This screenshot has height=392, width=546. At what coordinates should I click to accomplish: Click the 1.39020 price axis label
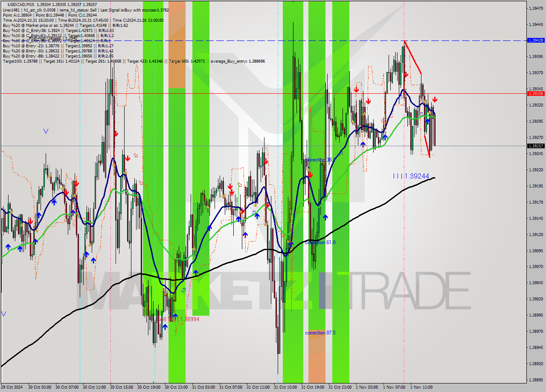click(536, 299)
